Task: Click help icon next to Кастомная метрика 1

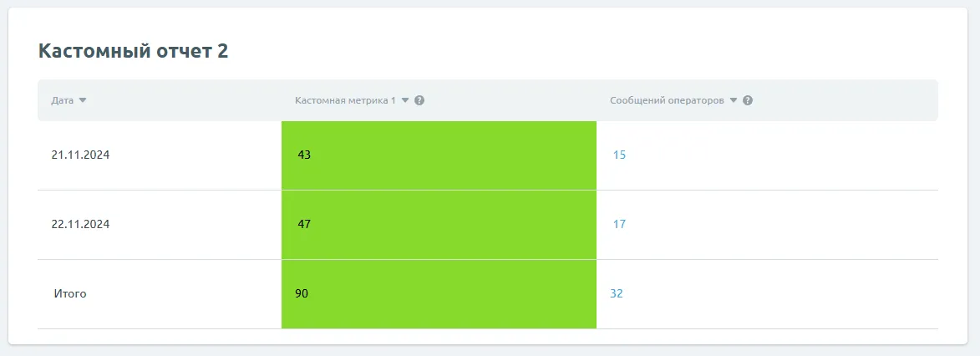Action: 419,100
